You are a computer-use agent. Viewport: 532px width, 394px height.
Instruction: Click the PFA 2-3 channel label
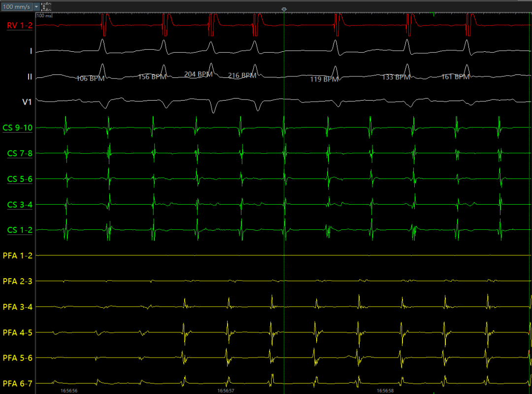pyautogui.click(x=18, y=281)
